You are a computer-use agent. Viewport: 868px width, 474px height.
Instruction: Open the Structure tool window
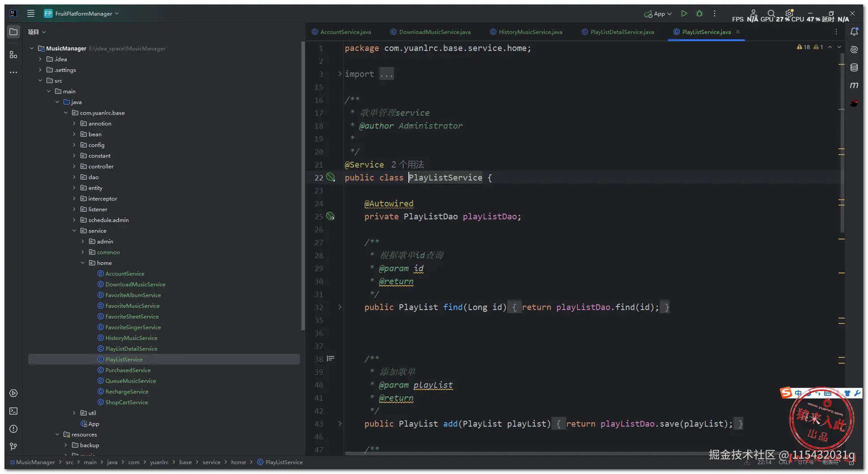[x=13, y=55]
